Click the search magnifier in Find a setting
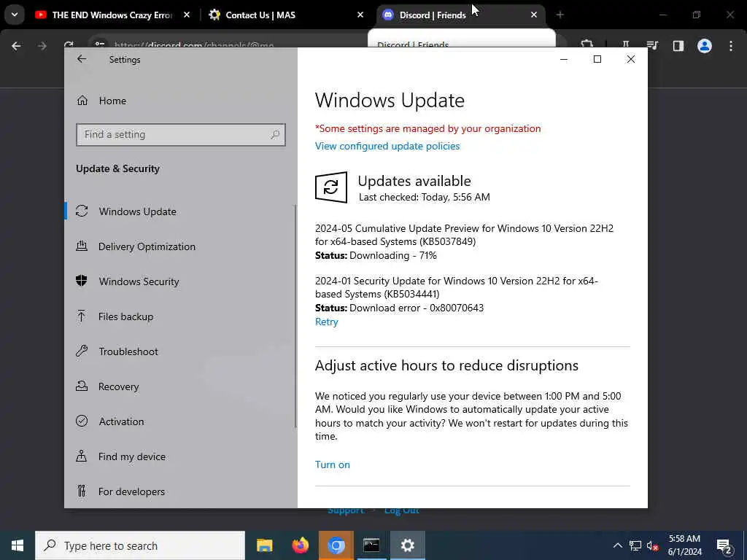Image resolution: width=747 pixels, height=560 pixels. (275, 135)
